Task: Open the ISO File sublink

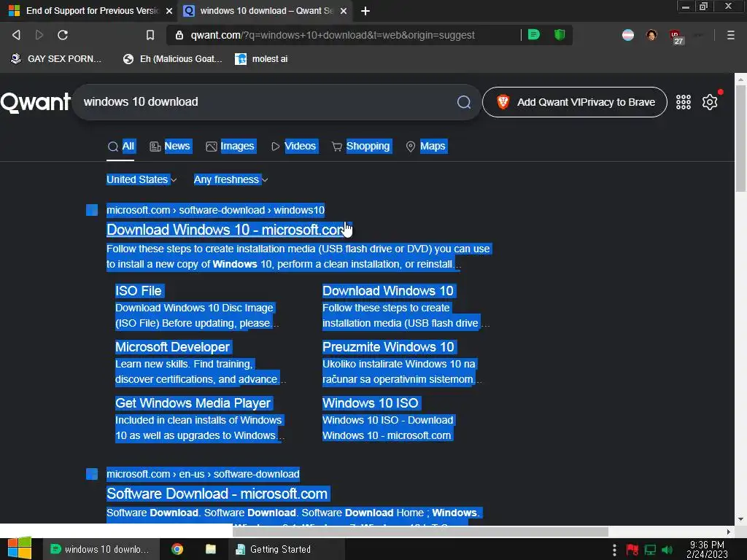Action: (139, 290)
